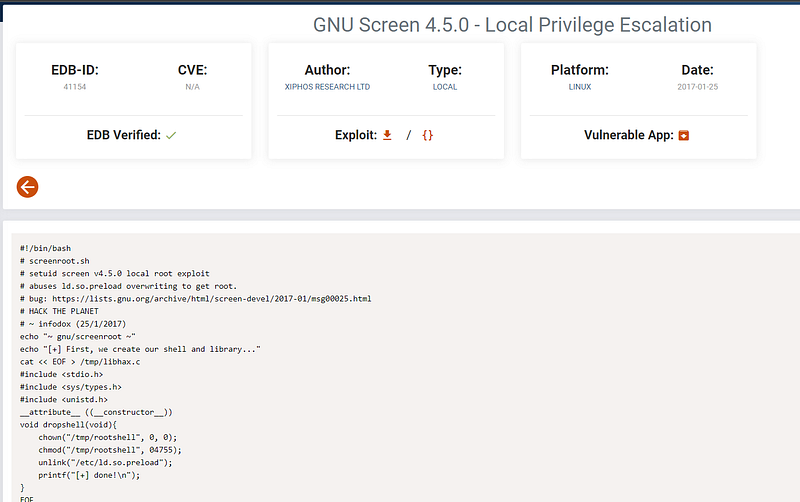800x502 pixels.
Task: Click the __attribute__ constructor line
Action: tap(96, 412)
